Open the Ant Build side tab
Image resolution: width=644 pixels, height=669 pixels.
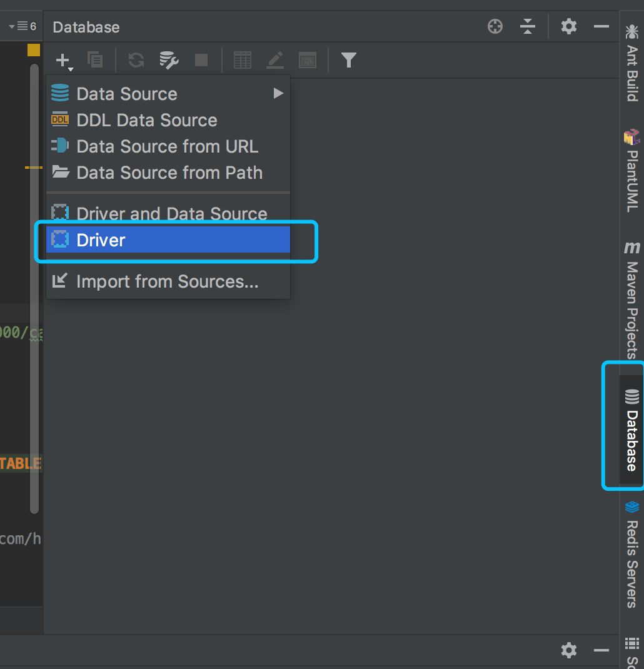(632, 63)
